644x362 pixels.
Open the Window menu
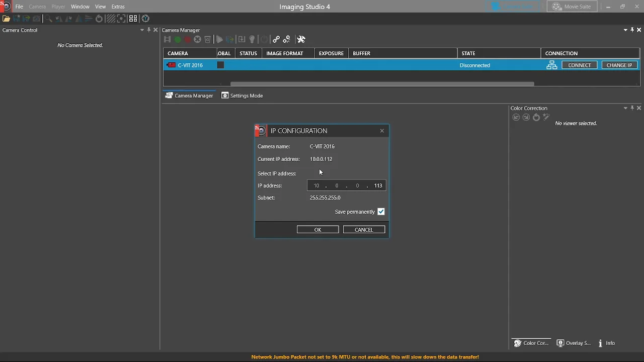point(80,7)
